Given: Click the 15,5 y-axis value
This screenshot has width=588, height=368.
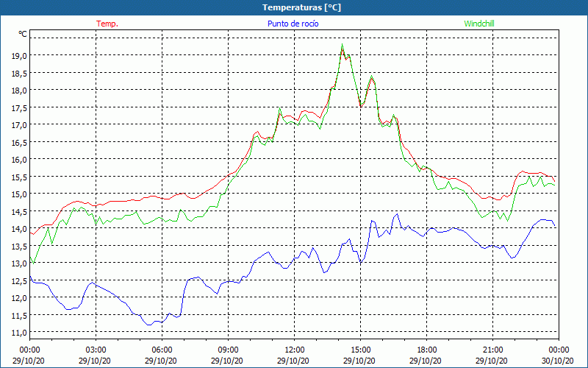Looking at the screenshot, I should (19, 177).
